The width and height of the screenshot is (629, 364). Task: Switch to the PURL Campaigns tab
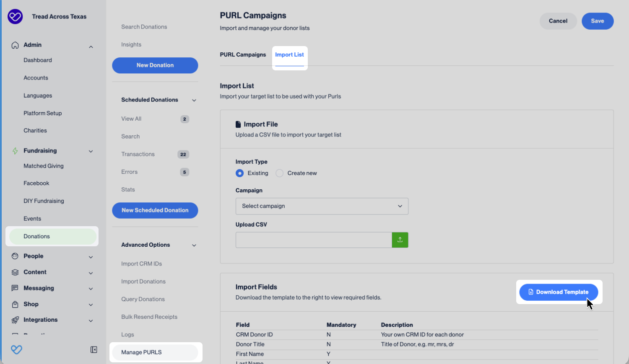243,55
